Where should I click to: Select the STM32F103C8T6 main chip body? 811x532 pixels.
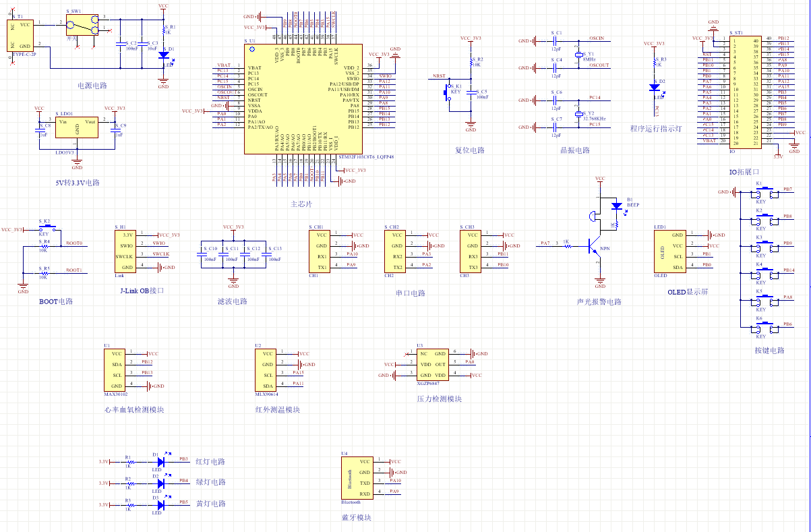[303, 98]
